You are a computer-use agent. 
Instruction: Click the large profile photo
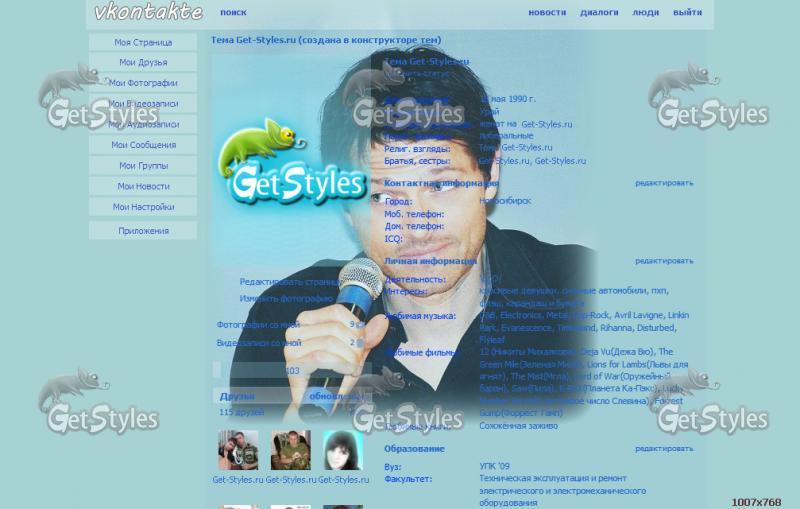(292, 162)
